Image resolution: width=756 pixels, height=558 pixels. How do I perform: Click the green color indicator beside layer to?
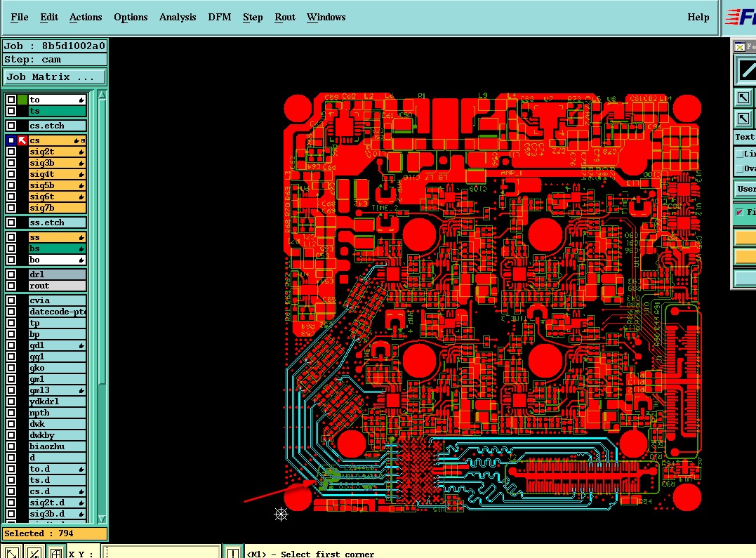click(22, 100)
